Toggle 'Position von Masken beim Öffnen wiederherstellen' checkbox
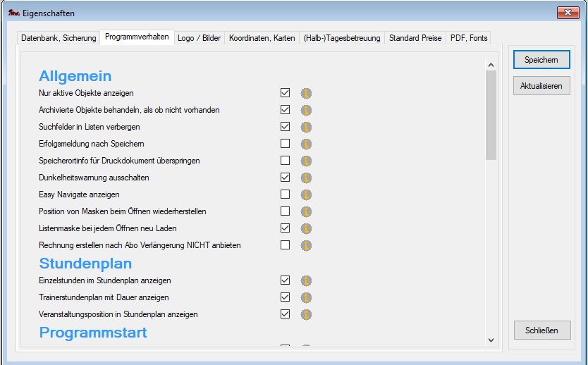The width and height of the screenshot is (588, 365). click(x=286, y=211)
